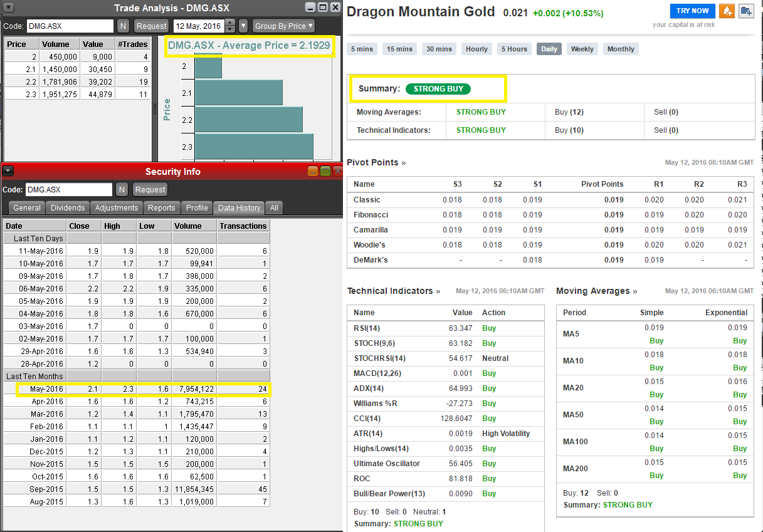Viewport: 763px width, 532px height.
Task: Open the Adjustments tab
Action: point(117,207)
